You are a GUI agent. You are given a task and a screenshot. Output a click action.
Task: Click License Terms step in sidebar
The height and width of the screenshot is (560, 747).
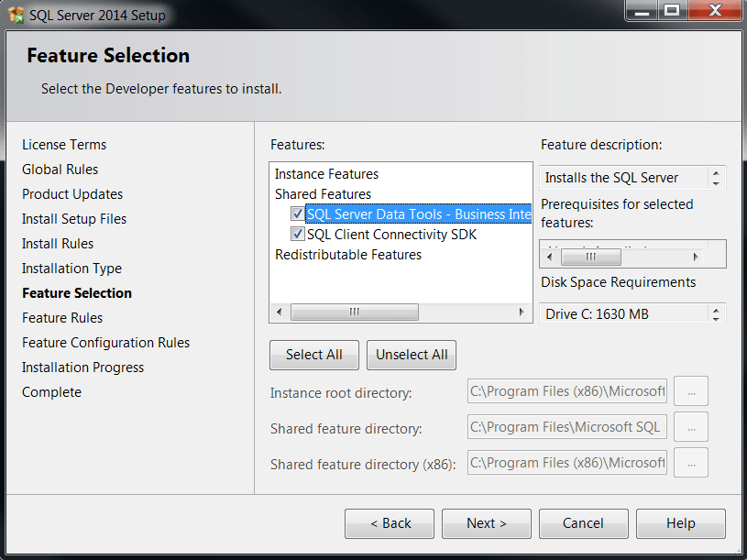click(64, 144)
